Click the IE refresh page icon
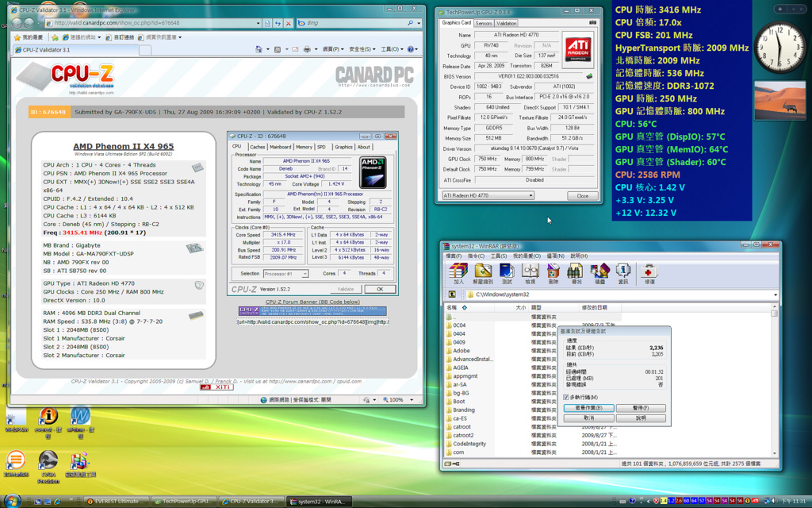 click(x=278, y=23)
